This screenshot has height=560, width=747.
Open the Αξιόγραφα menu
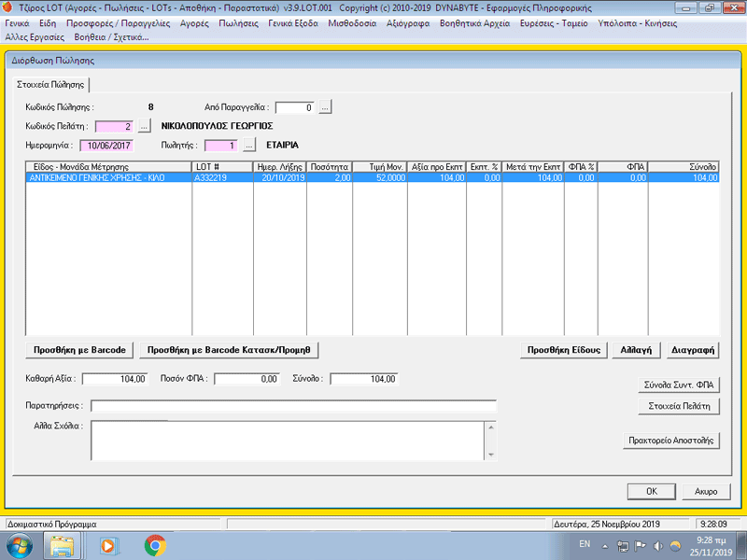click(x=408, y=23)
